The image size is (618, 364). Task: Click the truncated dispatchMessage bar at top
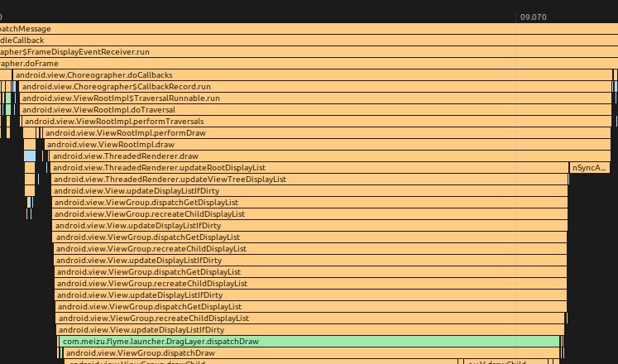click(x=306, y=28)
